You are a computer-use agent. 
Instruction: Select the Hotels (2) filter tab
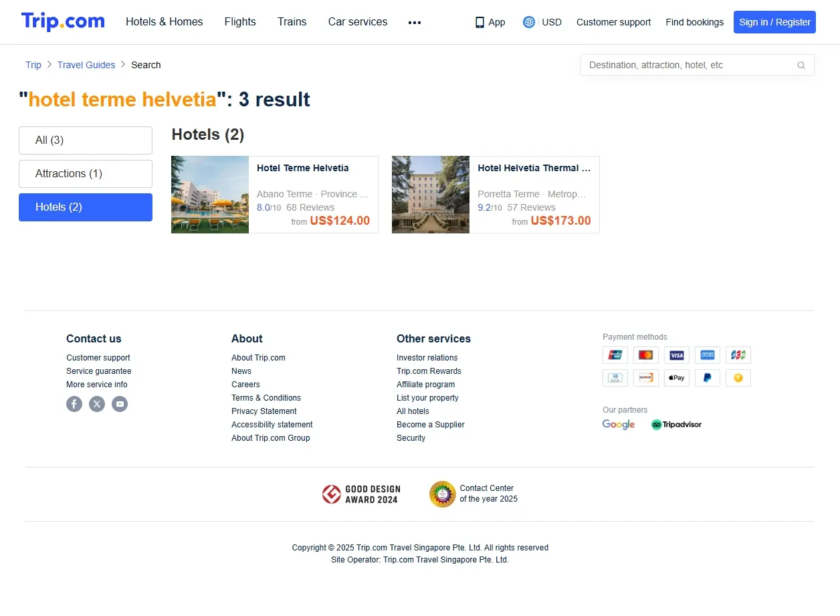pyautogui.click(x=86, y=207)
